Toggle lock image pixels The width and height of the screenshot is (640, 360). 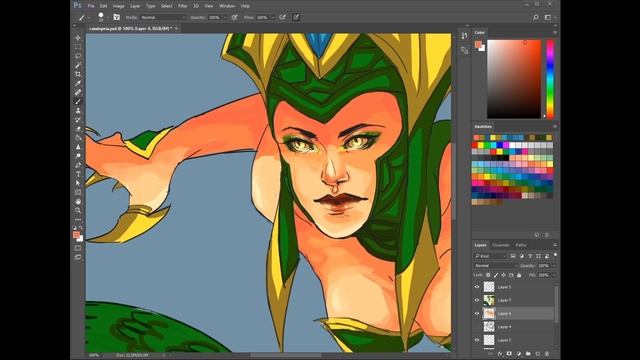[x=496, y=275]
